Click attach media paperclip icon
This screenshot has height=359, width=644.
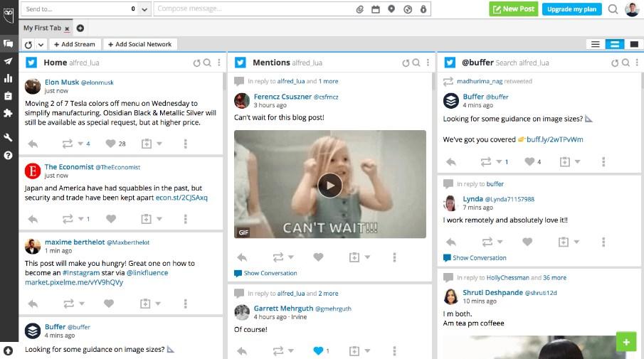click(360, 9)
